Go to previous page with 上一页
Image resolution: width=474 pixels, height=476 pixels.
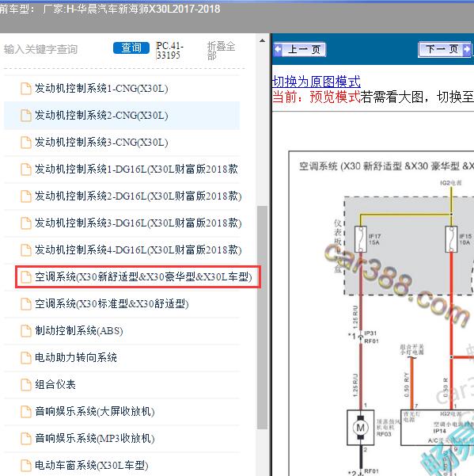(300, 49)
